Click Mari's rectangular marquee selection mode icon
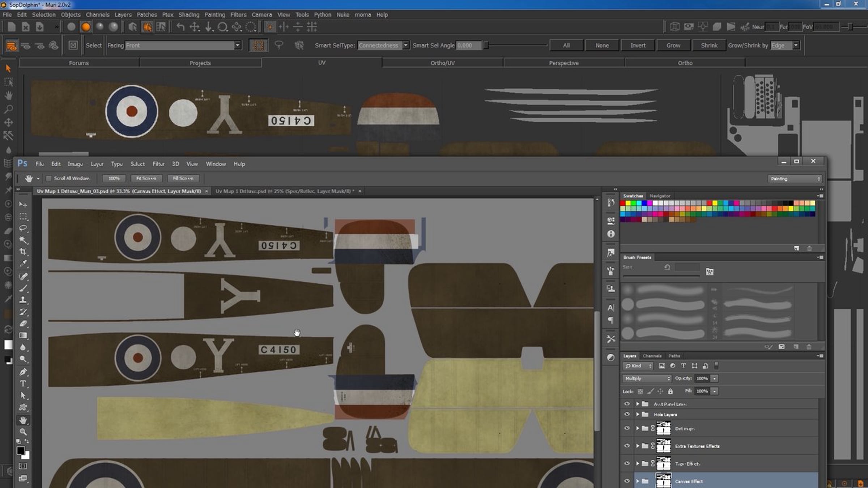868x488 pixels. click(x=258, y=46)
